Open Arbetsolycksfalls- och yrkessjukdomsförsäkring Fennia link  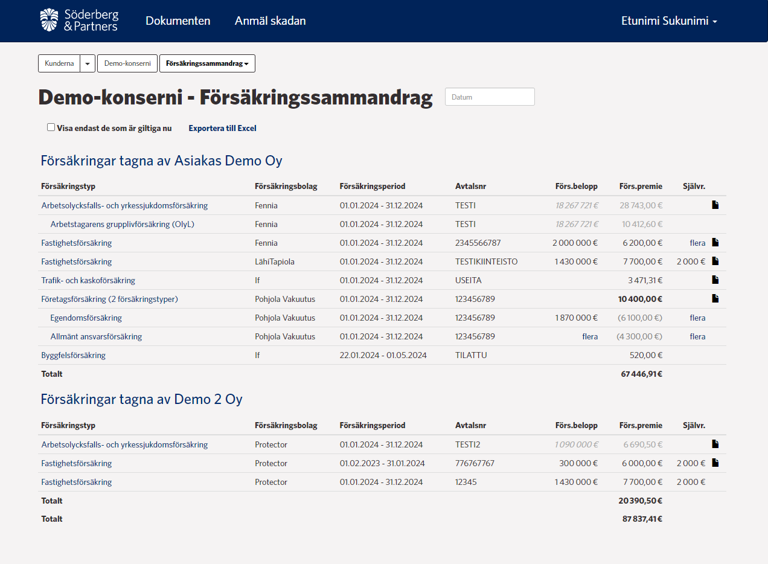[x=124, y=206]
